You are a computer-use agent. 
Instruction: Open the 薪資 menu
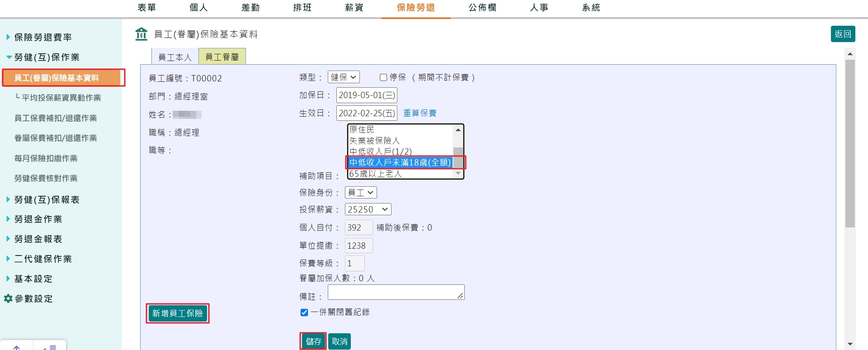tap(354, 8)
